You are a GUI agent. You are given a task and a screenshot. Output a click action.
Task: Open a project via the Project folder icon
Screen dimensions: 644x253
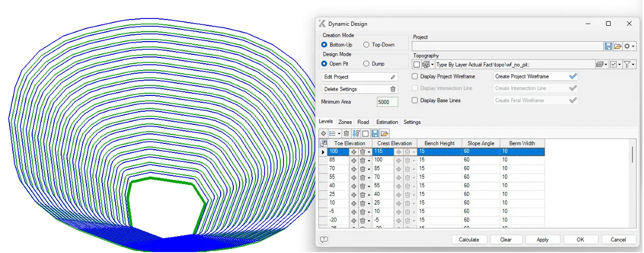point(618,46)
